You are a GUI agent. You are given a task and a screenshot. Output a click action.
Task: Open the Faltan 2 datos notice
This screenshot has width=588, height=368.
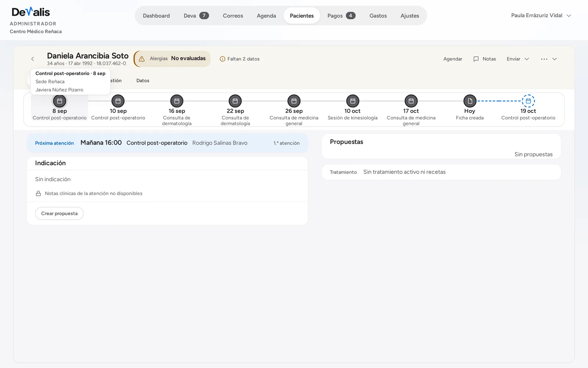(x=240, y=59)
